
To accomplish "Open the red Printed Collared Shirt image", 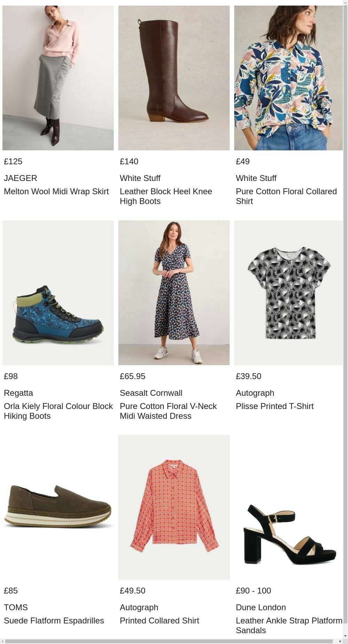I will point(174,506).
